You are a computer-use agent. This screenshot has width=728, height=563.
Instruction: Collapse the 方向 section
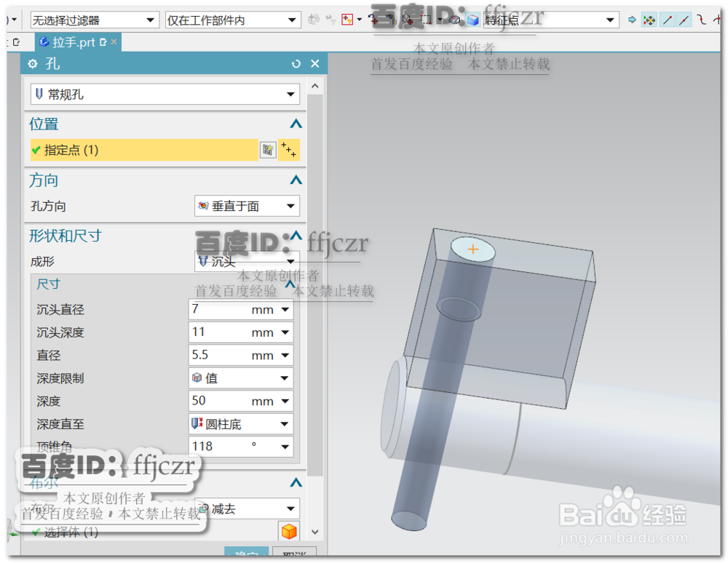coord(296,180)
